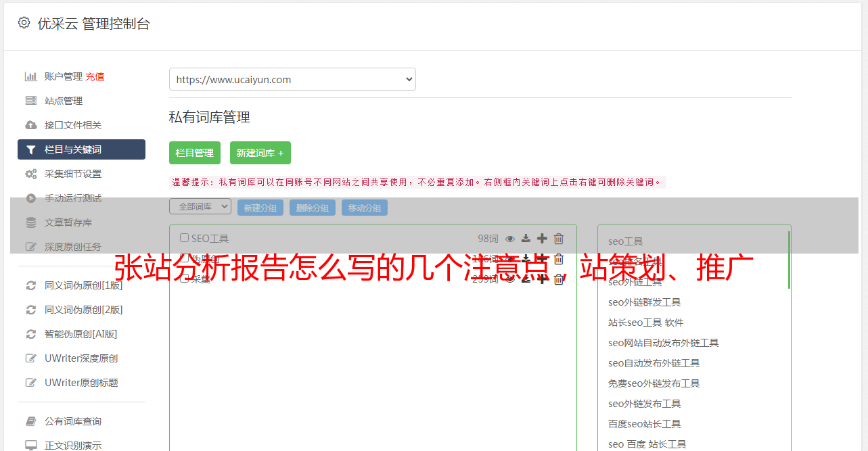Click the green 栏目管理 button
This screenshot has height=451, width=868.
tap(195, 153)
